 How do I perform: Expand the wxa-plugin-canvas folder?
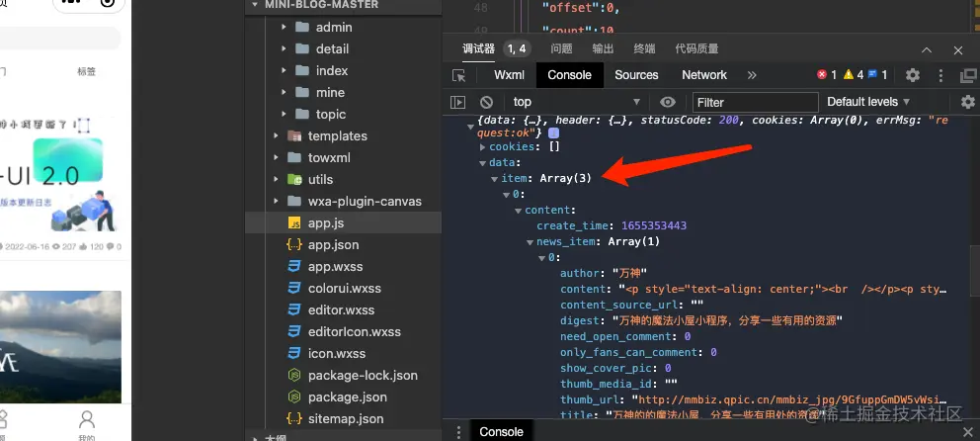point(276,202)
